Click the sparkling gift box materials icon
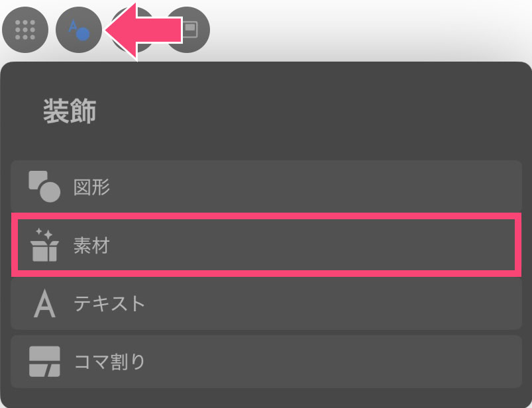The height and width of the screenshot is (408, 532). point(44,245)
